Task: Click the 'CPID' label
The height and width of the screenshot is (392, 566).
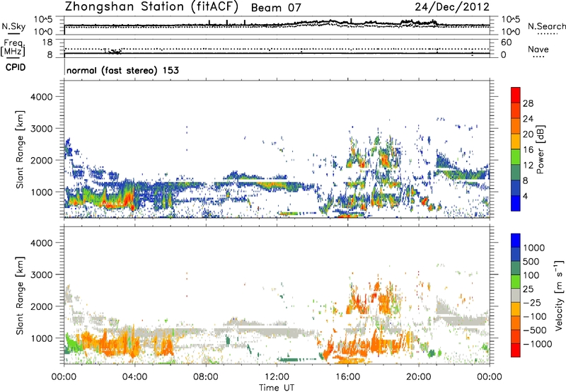Action: click(16, 67)
